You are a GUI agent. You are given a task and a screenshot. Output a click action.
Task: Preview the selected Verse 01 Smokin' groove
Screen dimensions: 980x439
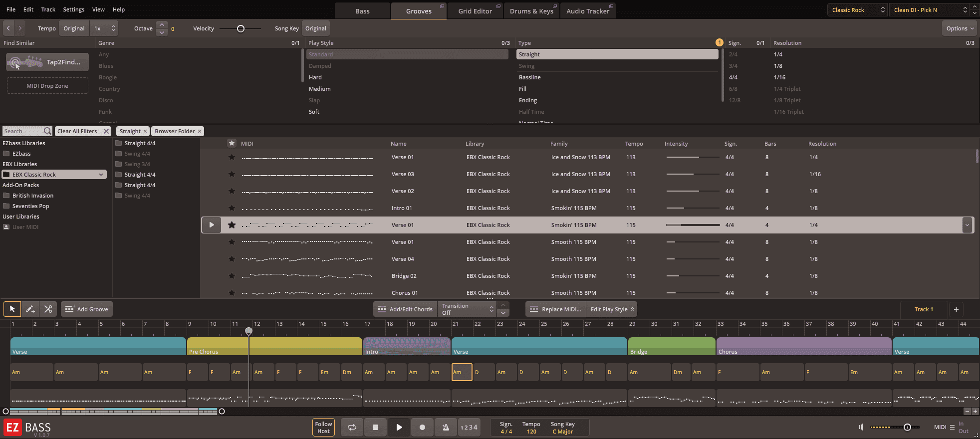(212, 225)
